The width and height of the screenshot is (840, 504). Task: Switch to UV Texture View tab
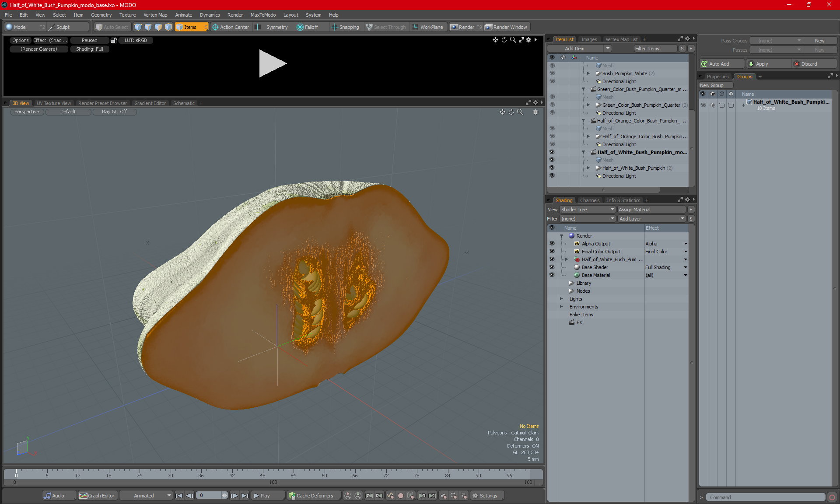(x=54, y=103)
